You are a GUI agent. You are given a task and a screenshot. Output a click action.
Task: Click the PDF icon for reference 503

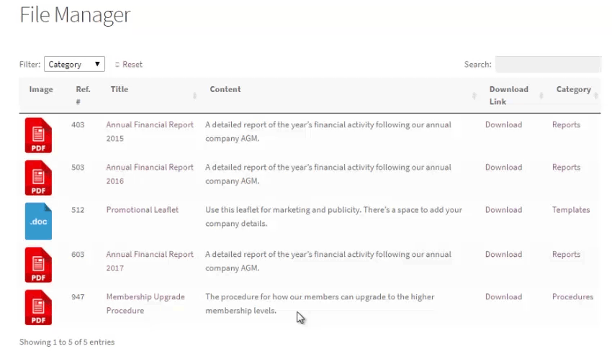(x=38, y=178)
